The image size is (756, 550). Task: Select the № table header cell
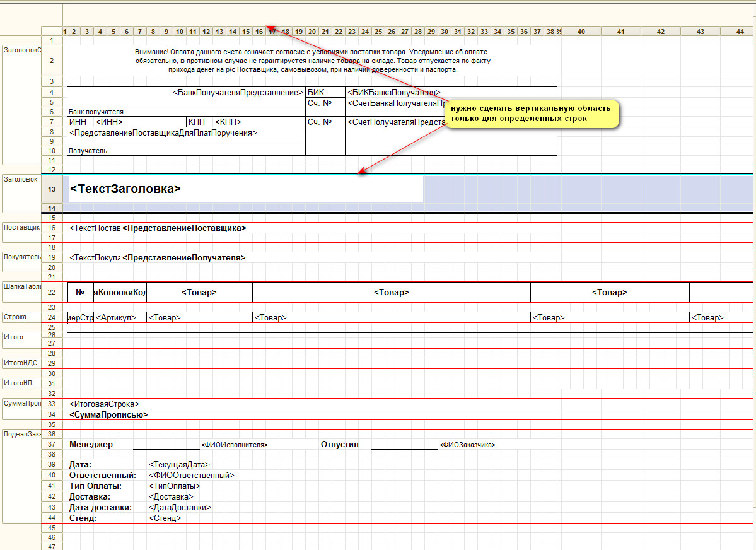coord(80,293)
